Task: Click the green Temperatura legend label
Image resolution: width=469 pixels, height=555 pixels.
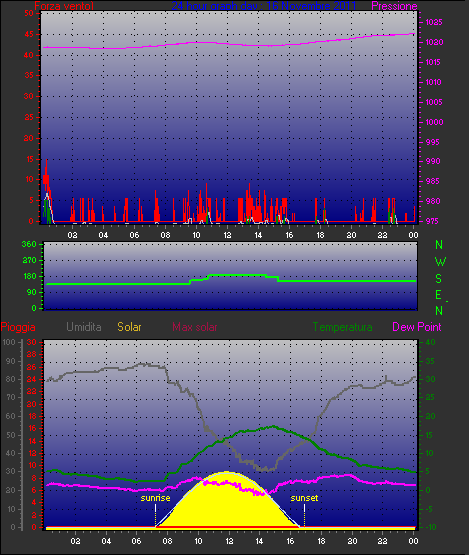Action: pyautogui.click(x=342, y=327)
